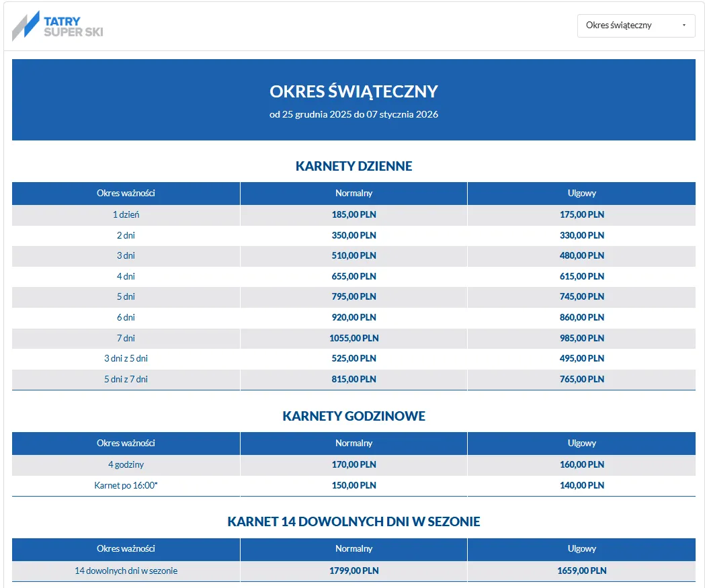Image resolution: width=705 pixels, height=588 pixels.
Task: Select the 4 godziny row label
Action: [x=126, y=464]
